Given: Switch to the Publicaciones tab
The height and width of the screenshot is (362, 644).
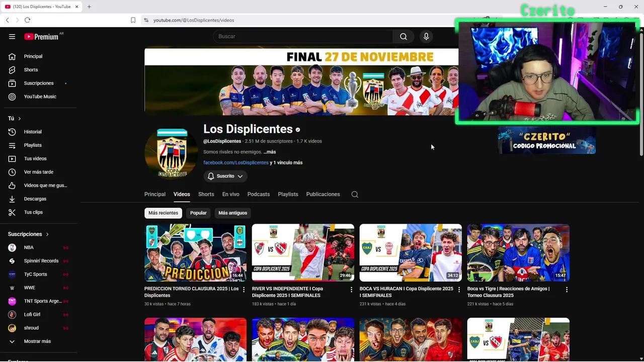Looking at the screenshot, I should point(323,194).
